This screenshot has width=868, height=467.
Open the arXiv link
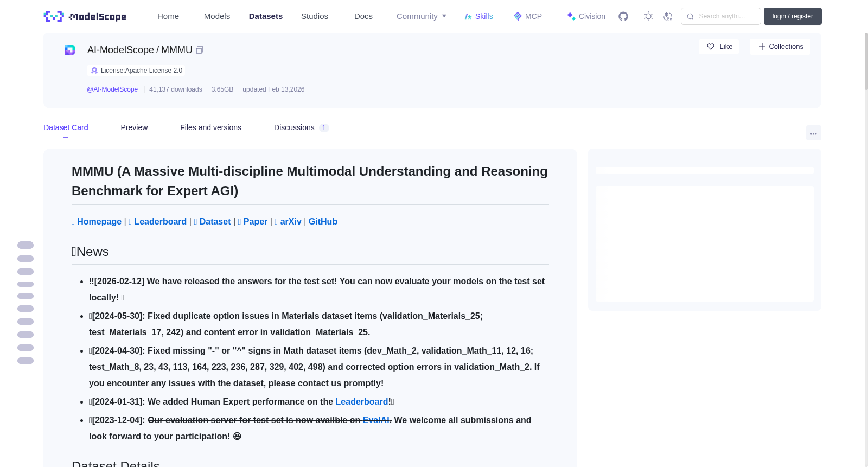(288, 221)
